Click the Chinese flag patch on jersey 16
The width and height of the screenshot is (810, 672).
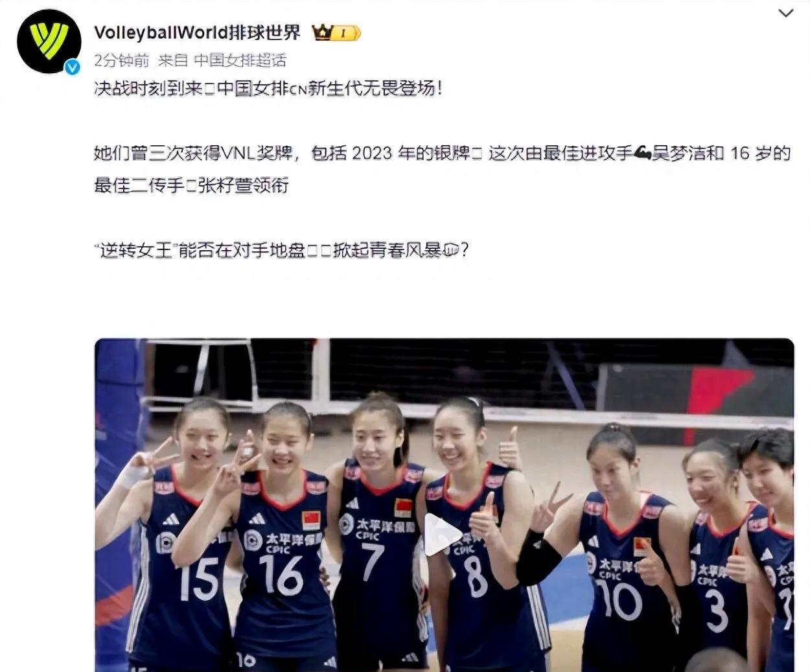point(312,520)
